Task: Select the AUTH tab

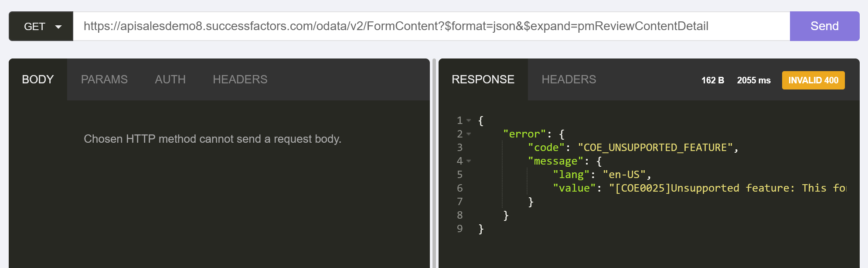Action: (x=170, y=79)
